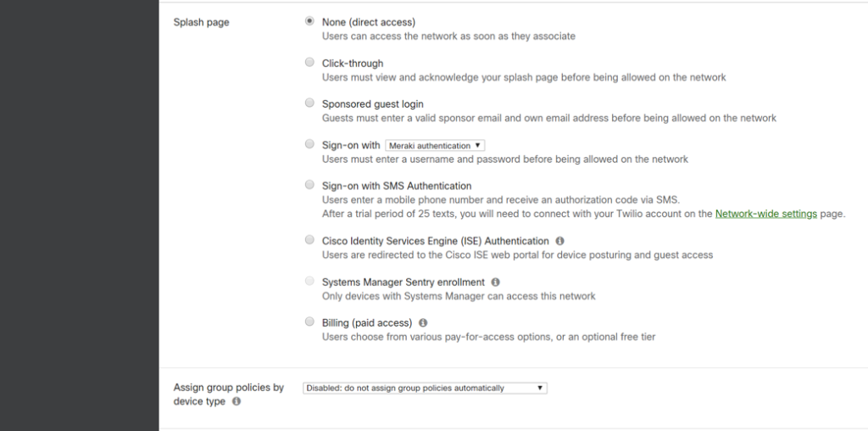Click info icon next to Systems Manager Sentry enrollment

click(x=496, y=282)
